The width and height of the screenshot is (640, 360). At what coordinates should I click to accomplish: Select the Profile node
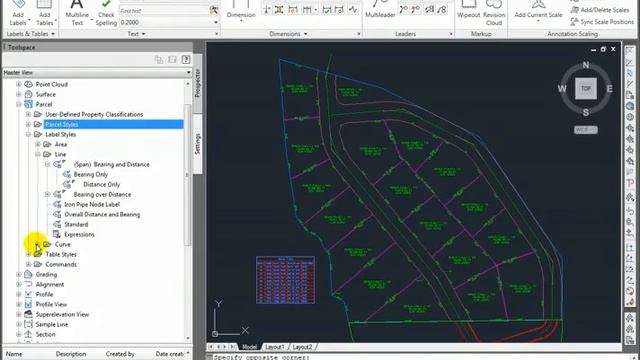(x=44, y=294)
